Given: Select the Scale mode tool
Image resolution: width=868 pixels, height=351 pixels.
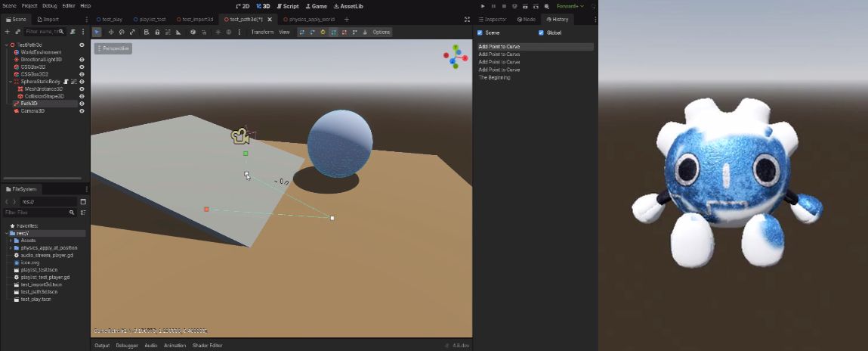Looking at the screenshot, I should click(132, 33).
